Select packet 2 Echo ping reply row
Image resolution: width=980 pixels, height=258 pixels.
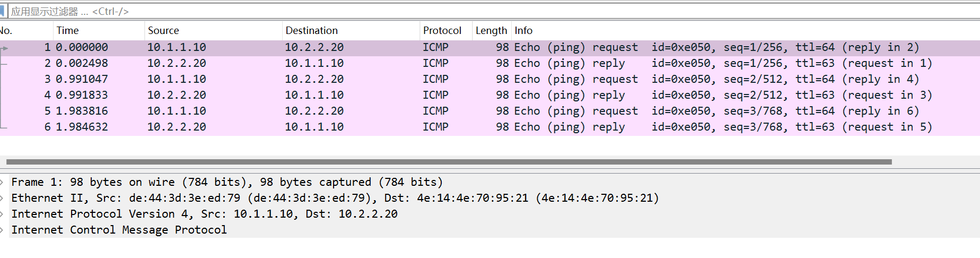(x=490, y=64)
